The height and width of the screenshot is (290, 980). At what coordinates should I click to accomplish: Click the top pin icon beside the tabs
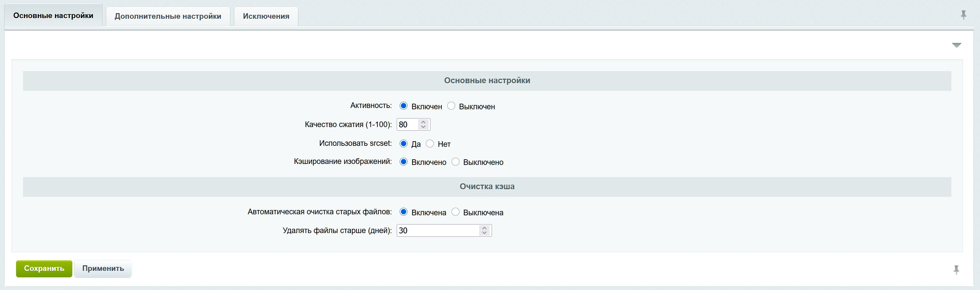(963, 15)
